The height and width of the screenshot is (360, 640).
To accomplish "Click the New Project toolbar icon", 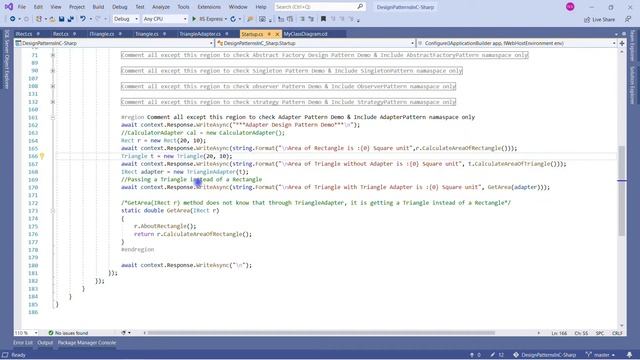I will click(39, 19).
